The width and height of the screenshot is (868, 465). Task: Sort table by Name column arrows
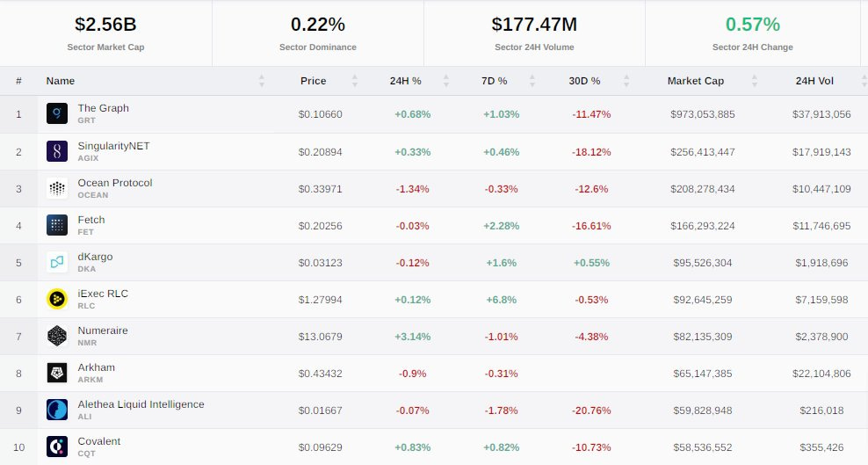pos(261,81)
